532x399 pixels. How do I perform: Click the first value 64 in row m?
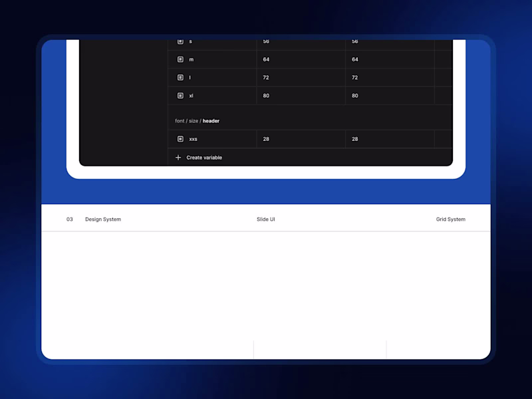[266, 59]
